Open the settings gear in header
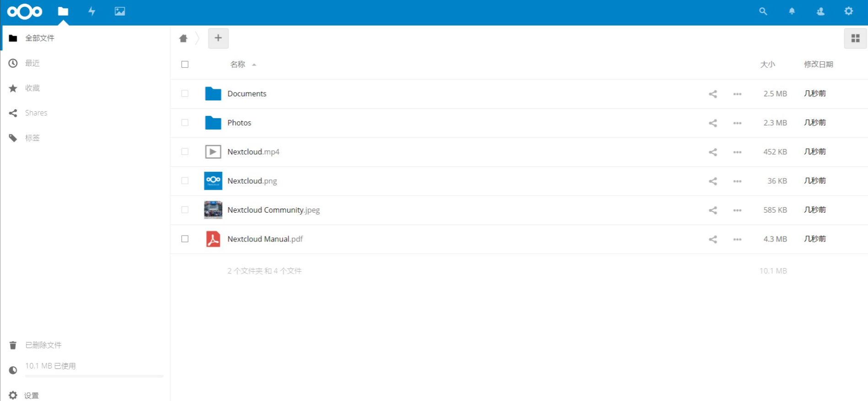This screenshot has height=401, width=868. (849, 11)
